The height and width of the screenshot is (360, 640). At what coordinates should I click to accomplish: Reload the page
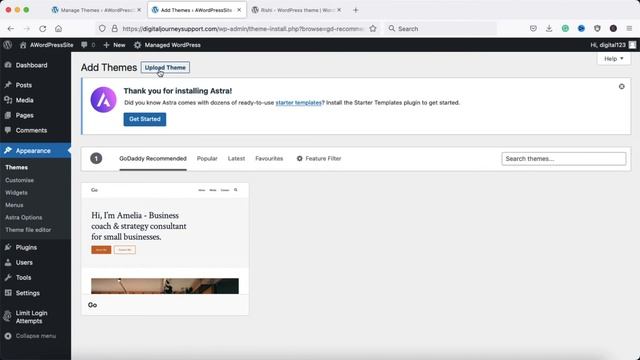pyautogui.click(x=42, y=29)
